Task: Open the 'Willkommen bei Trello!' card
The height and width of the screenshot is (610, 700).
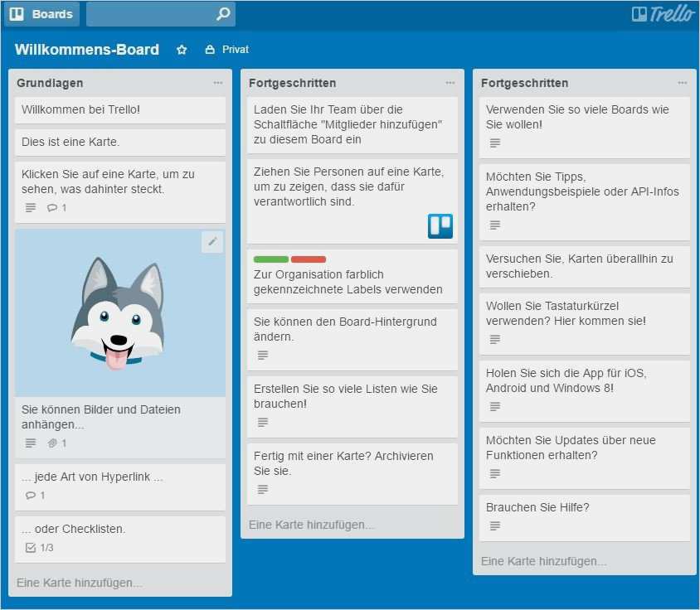Action: 120,110
